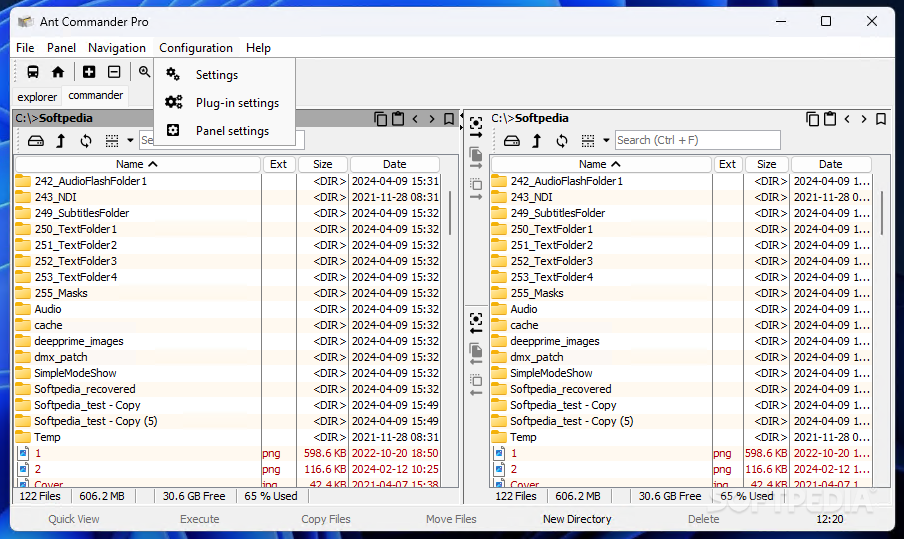This screenshot has height=539, width=904.
Task: Bookmark the right panel folder
Action: click(x=880, y=119)
